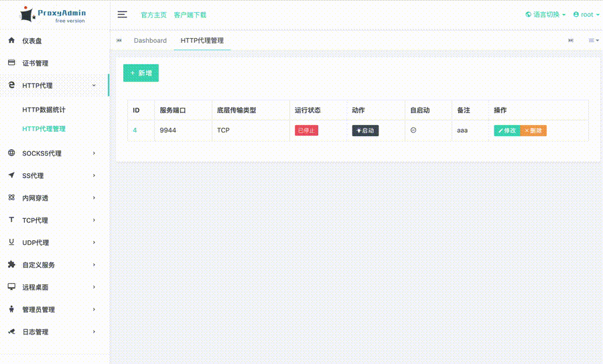Image resolution: width=603 pixels, height=364 pixels.
Task: Click the dashboard home icon
Action: coord(11,40)
